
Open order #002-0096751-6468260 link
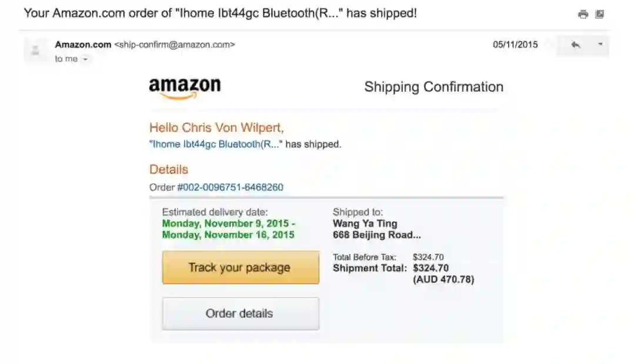coord(230,188)
